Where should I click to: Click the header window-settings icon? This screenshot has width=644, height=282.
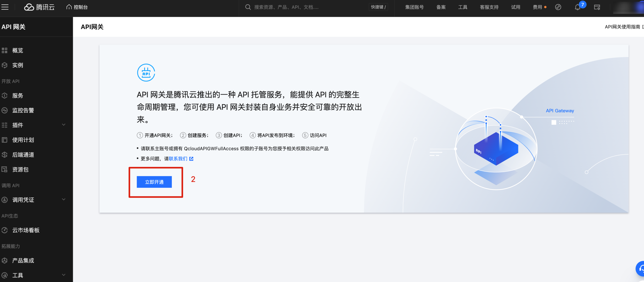click(x=597, y=7)
